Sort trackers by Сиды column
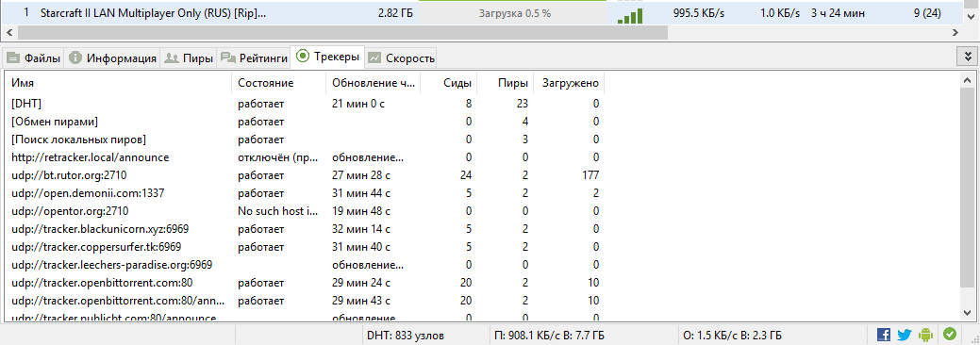 pyautogui.click(x=449, y=83)
